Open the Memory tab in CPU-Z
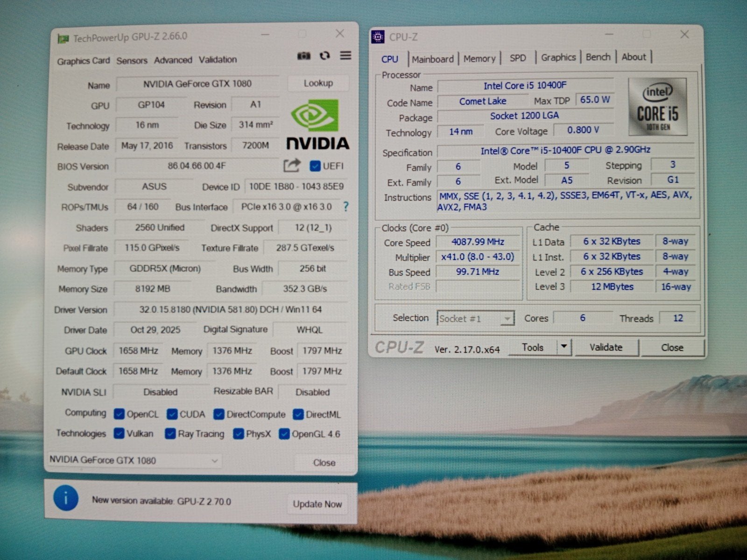 (479, 58)
